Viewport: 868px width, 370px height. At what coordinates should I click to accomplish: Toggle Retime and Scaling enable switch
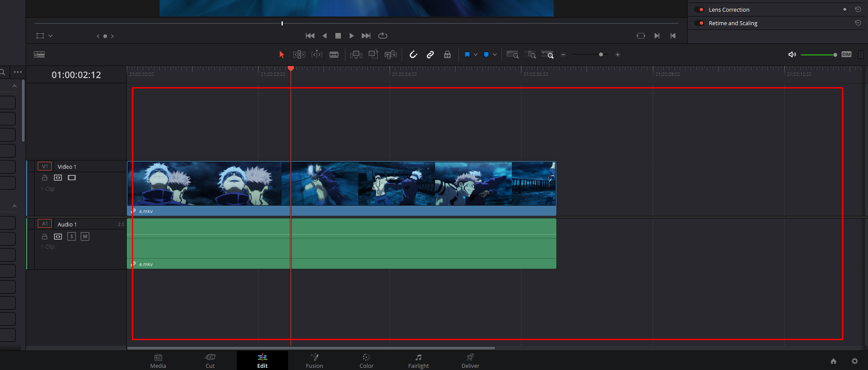699,23
